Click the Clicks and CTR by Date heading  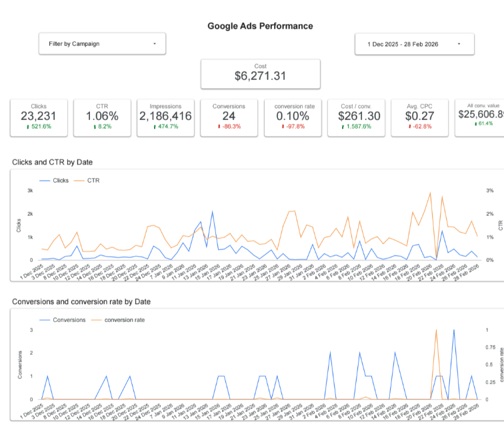(x=53, y=163)
